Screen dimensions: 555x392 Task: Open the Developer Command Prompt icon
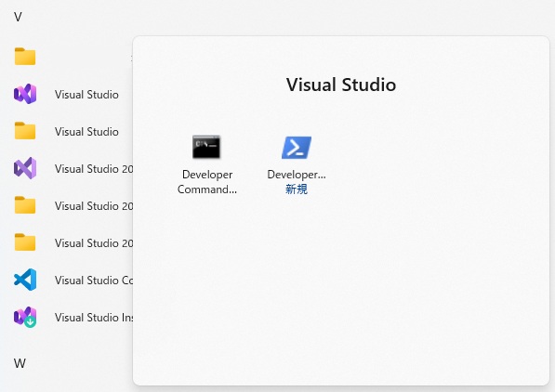pos(206,147)
